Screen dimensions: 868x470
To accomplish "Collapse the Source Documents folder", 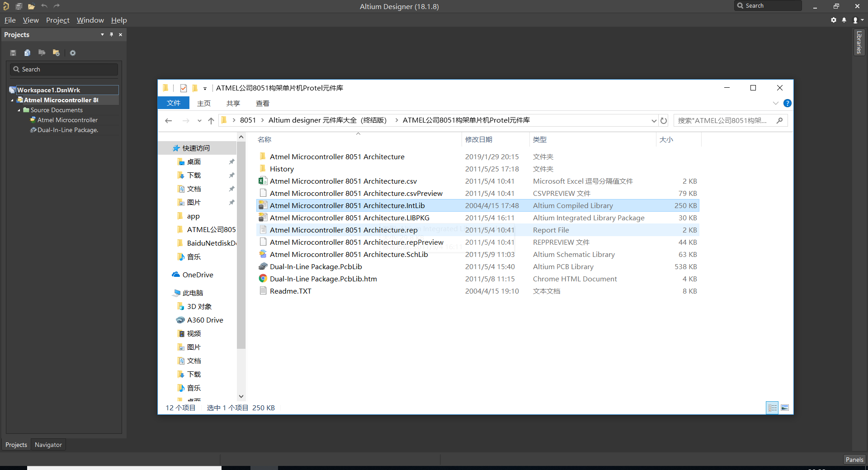I will [x=19, y=110].
